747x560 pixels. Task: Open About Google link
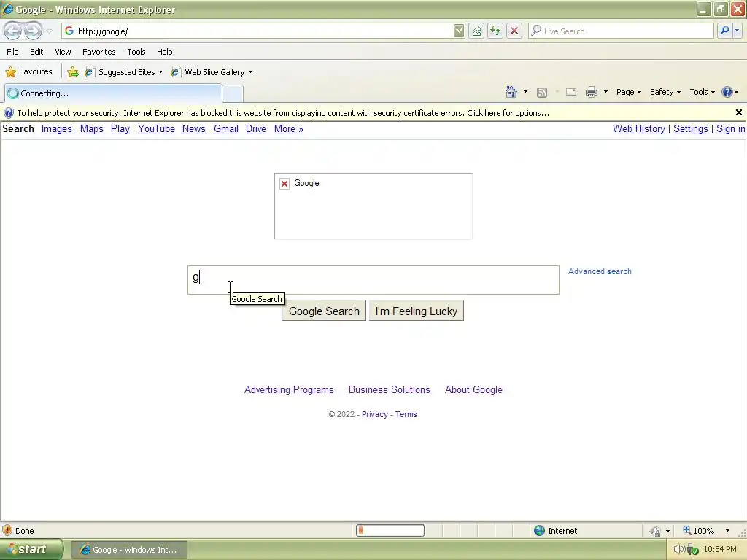tap(473, 390)
